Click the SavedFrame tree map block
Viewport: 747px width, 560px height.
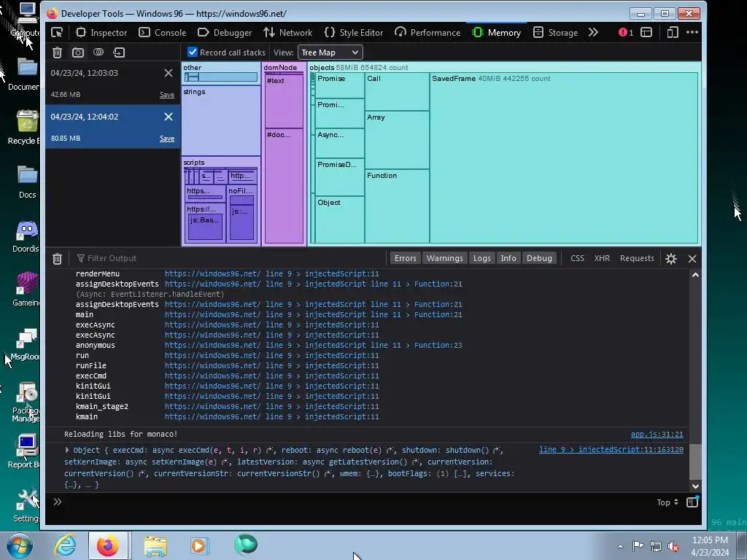coord(564,158)
